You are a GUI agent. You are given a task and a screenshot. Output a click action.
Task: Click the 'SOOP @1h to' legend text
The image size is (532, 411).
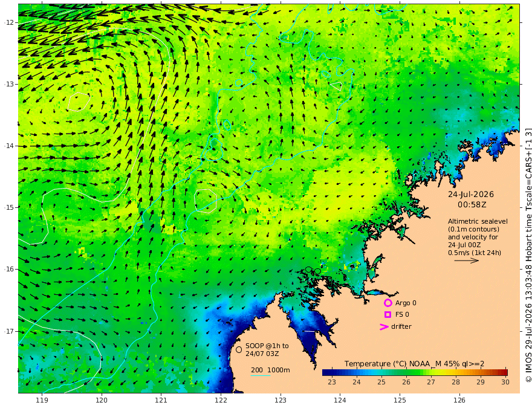(x=267, y=346)
